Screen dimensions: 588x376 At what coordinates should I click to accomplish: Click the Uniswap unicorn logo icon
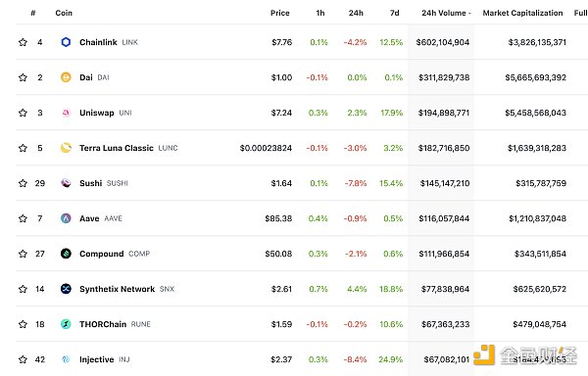(66, 113)
